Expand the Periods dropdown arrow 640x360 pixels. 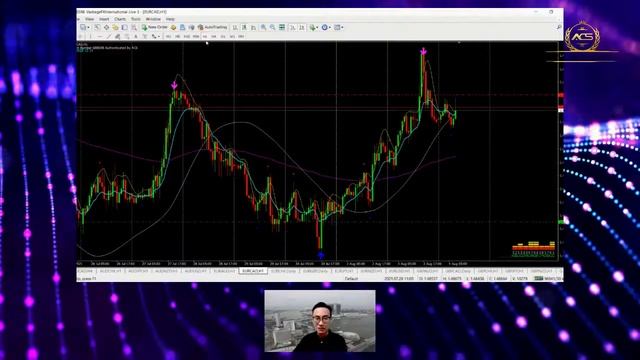(330, 27)
